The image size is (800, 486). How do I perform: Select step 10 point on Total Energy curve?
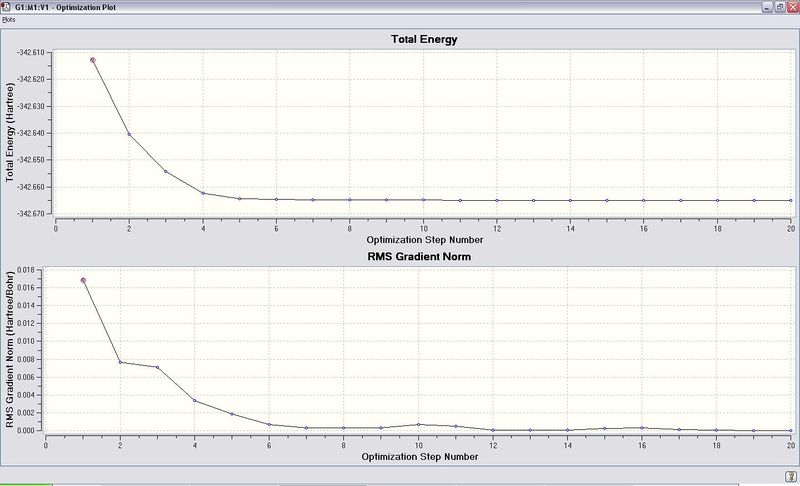pyautogui.click(x=423, y=200)
